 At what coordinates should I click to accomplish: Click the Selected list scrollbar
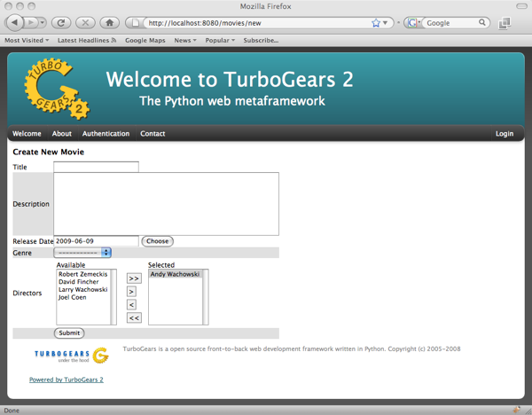206,297
